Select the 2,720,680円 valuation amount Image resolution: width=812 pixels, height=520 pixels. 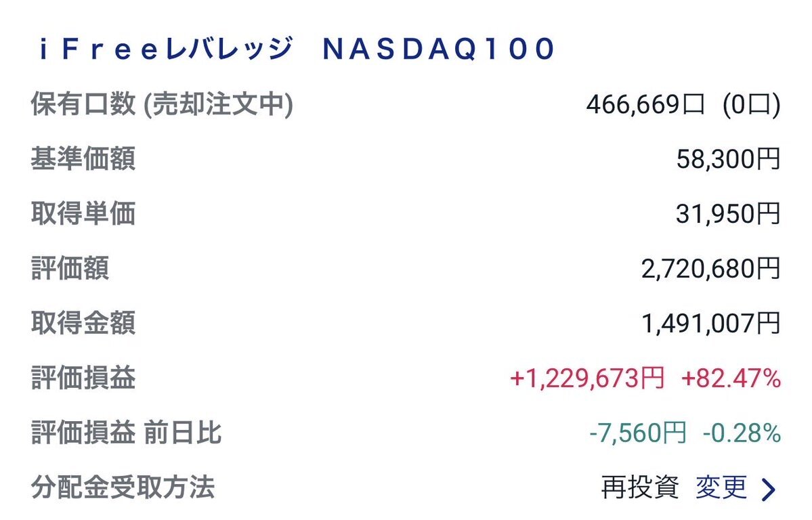710,269
